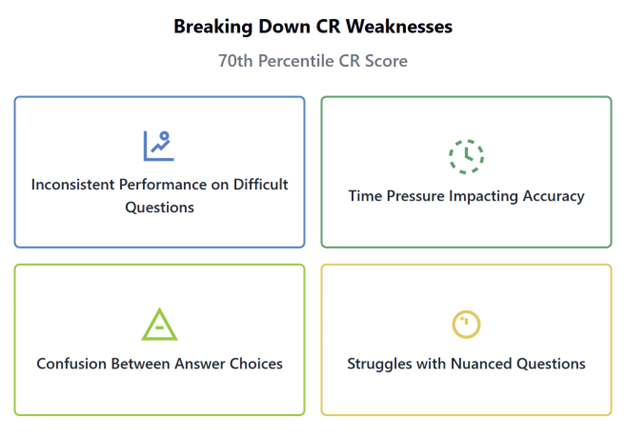Screen dimensions: 626x438
Task: Click the line chart icon in blue card
Action: click(x=159, y=146)
